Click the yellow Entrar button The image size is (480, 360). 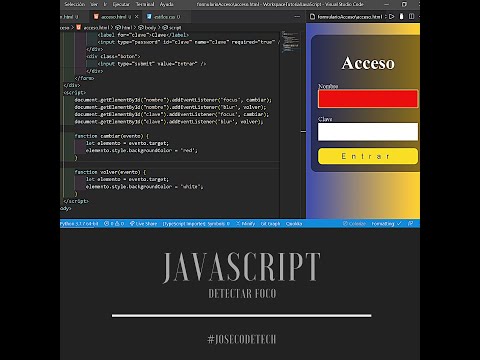[368, 156]
